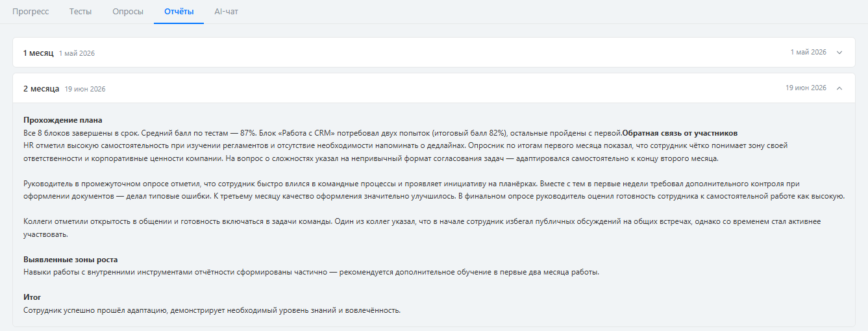This screenshot has width=868, height=331.
Task: Click the left 19 июн 2026 date label
Action: (85, 89)
